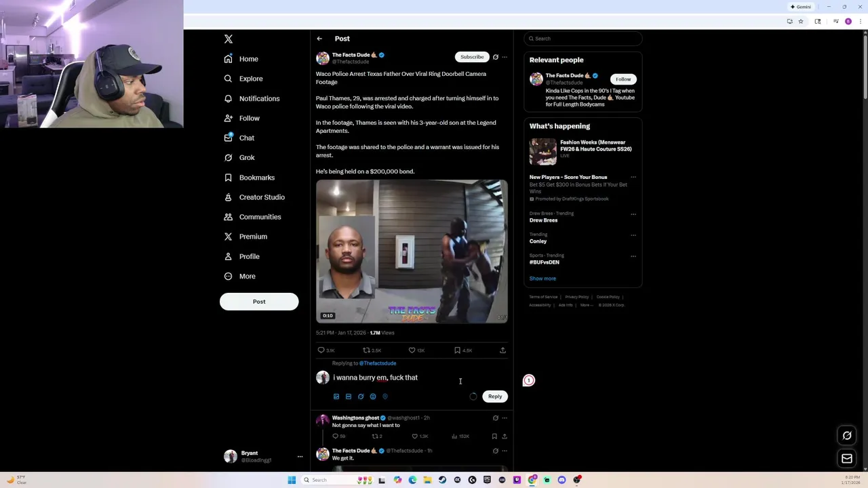Viewport: 868px width, 488px height.
Task: Click the white Post button
Action: [259, 302]
